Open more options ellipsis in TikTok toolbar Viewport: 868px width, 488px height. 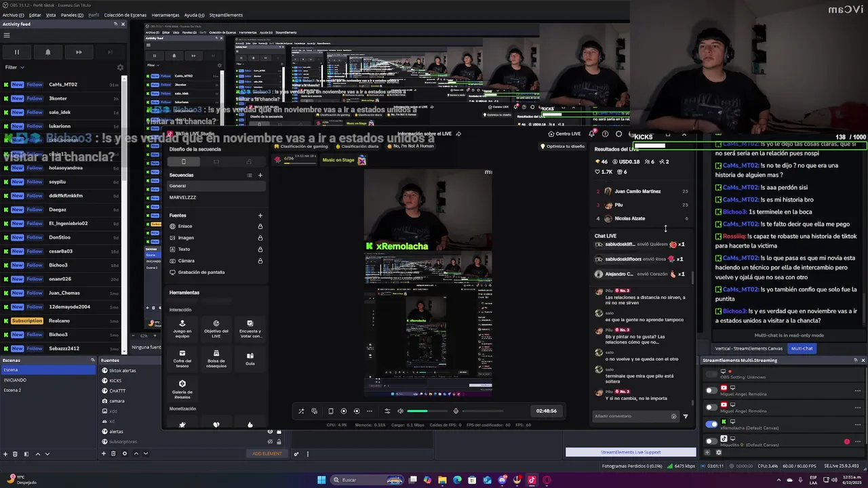point(370,411)
